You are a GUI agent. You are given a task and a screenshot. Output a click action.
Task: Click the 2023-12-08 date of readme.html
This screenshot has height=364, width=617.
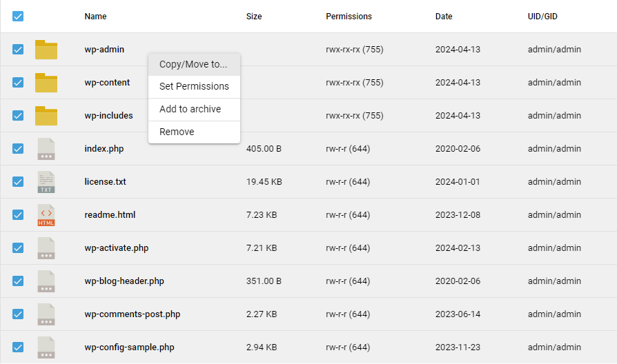coord(458,214)
